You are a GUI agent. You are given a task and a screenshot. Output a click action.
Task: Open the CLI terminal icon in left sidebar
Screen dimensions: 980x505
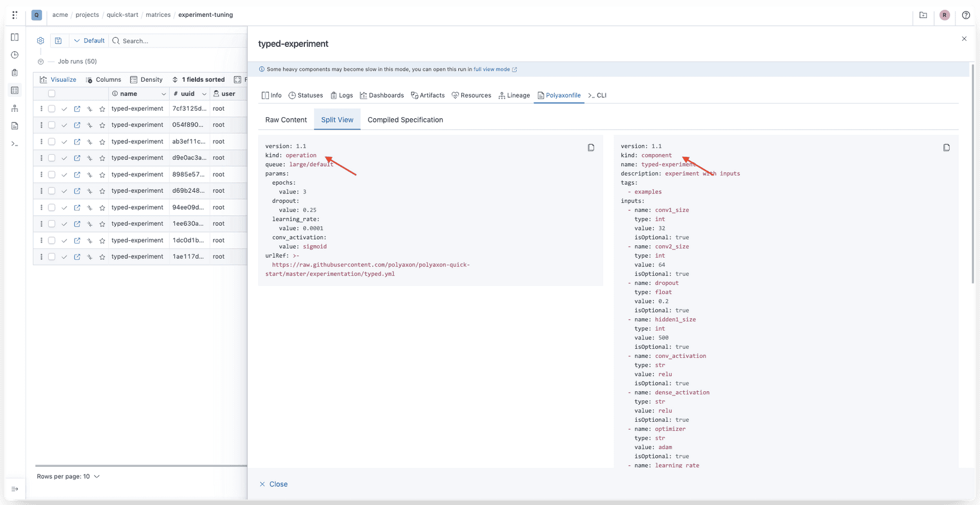[15, 144]
